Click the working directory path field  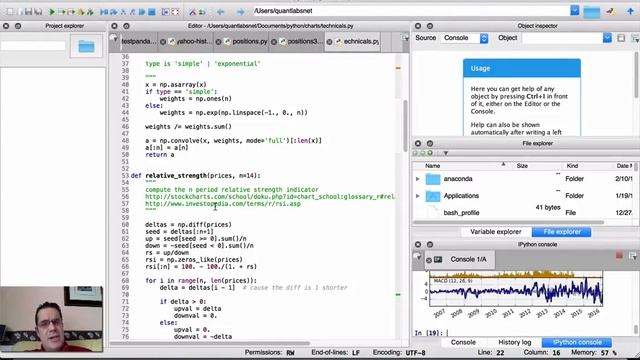411,11
